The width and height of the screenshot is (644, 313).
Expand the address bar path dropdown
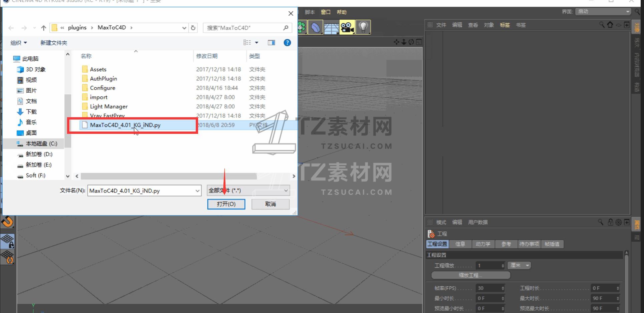pos(184,28)
